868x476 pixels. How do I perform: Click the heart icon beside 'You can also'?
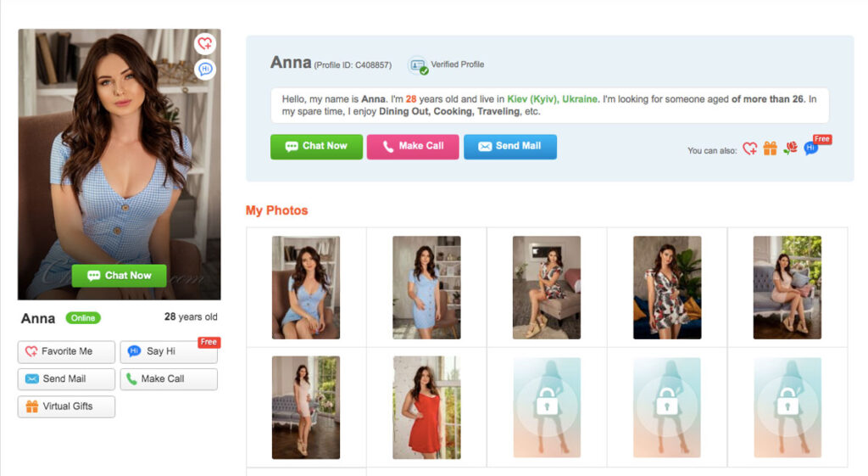[x=749, y=148]
